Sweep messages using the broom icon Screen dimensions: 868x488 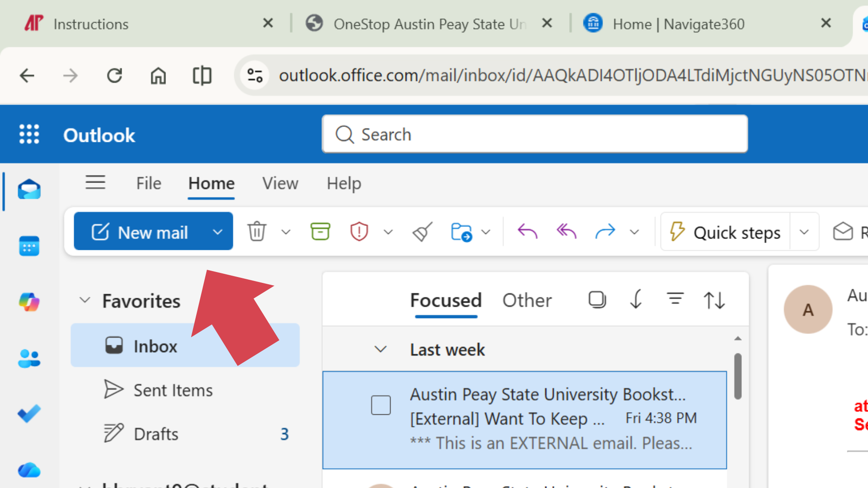click(x=421, y=231)
